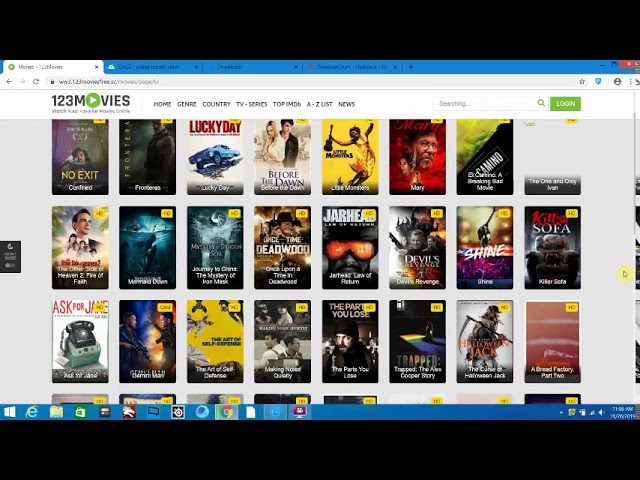Open Journey to China: Mystery of Iron Mask
Viewport: 640px width, 480px height.
(215, 247)
